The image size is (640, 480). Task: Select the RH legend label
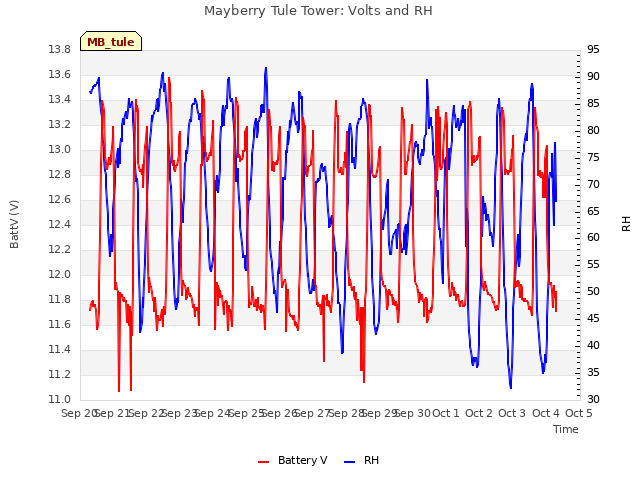[371, 460]
